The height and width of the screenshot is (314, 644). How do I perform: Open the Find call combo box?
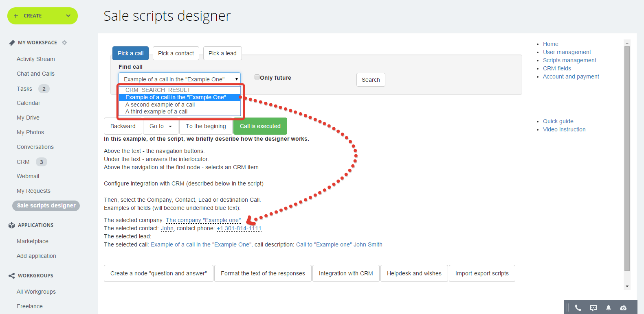point(179,79)
